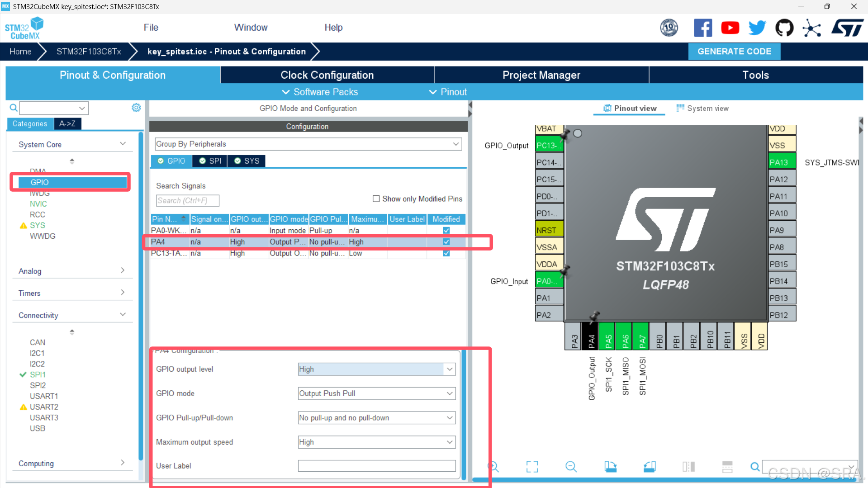The height and width of the screenshot is (488, 868).
Task: Switch to the System view tab
Action: click(x=702, y=108)
